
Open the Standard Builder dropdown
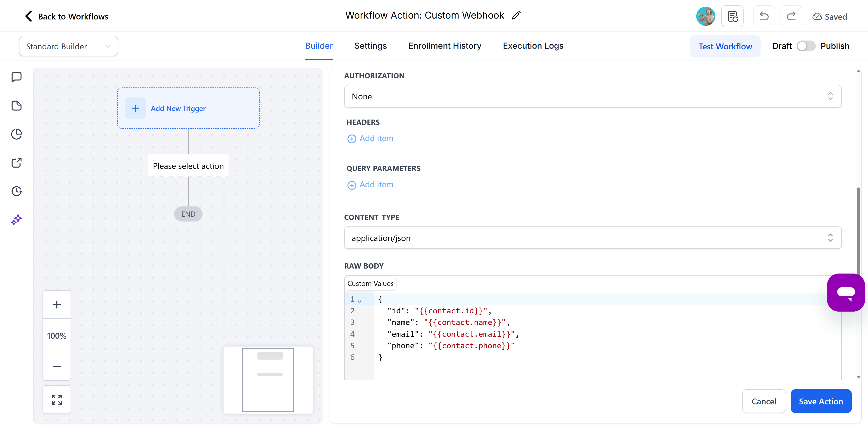coord(68,46)
